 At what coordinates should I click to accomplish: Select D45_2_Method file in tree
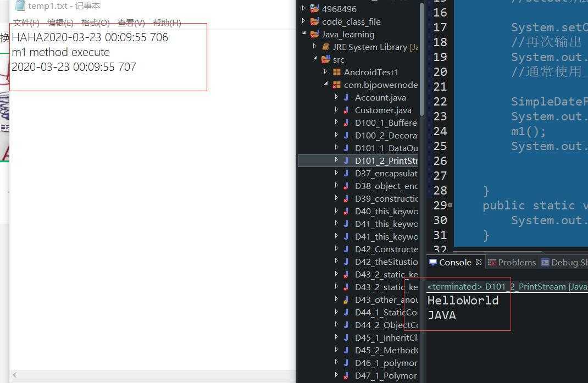(386, 351)
